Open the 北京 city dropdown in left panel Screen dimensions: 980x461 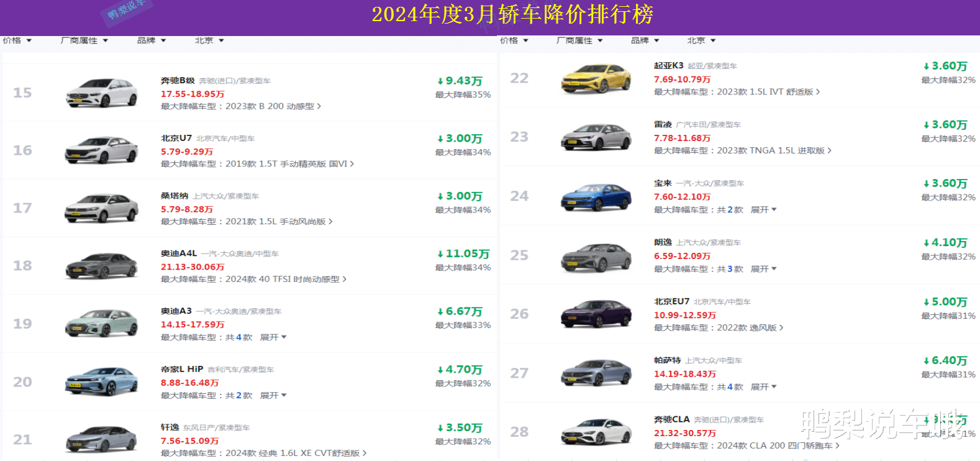209,40
